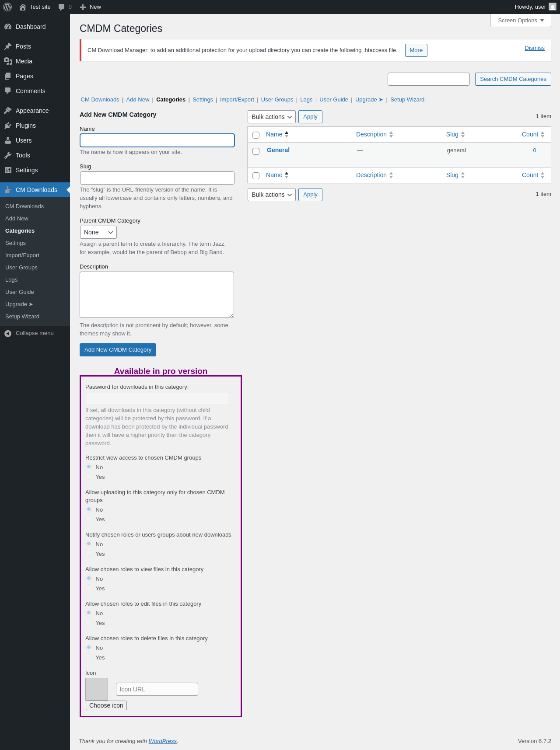Focus the category Name input field

click(157, 140)
